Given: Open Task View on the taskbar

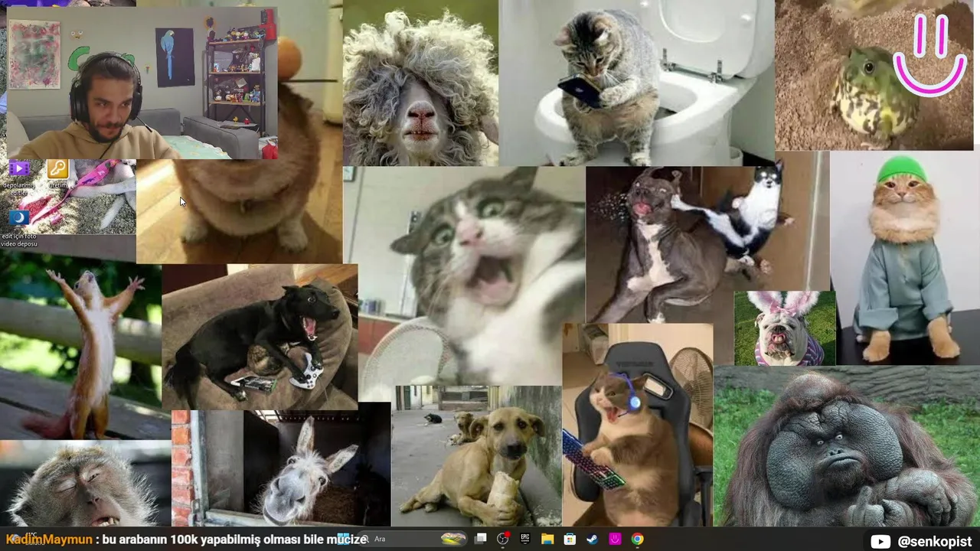Looking at the screenshot, I should point(480,540).
